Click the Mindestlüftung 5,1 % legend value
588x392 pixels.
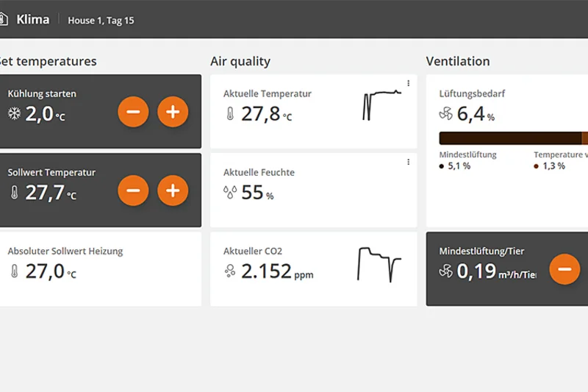pyautogui.click(x=459, y=165)
